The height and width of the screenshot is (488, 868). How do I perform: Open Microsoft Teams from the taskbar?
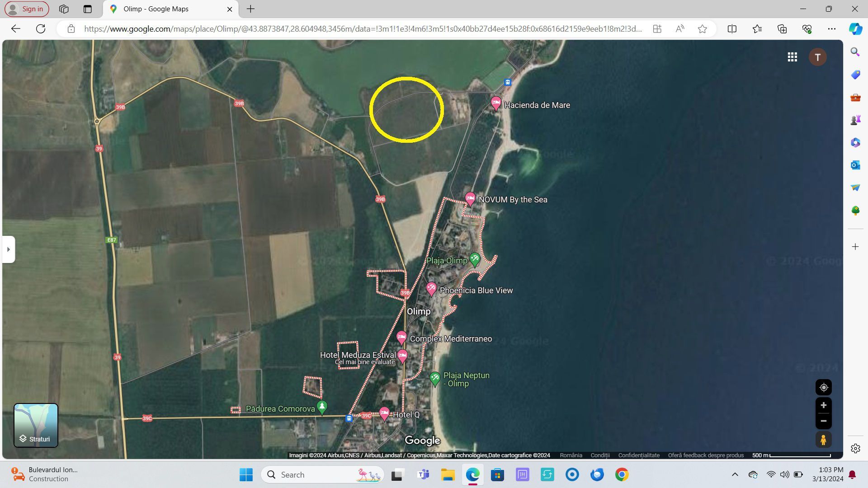(423, 475)
